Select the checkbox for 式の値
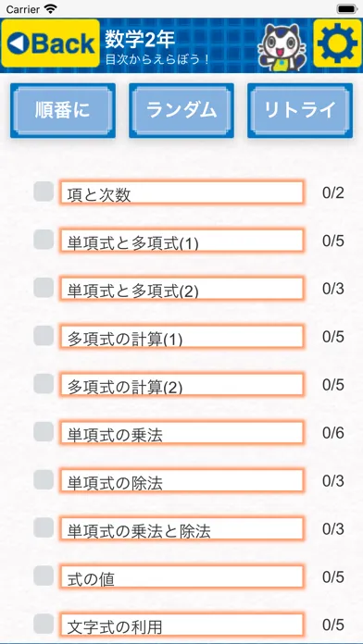Screen dimensions: 363x644 [44, 576]
